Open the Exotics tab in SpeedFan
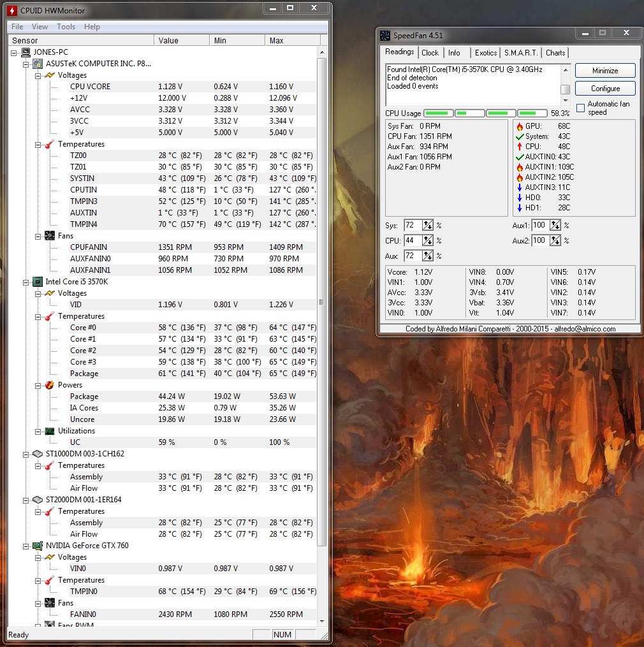 [x=486, y=53]
